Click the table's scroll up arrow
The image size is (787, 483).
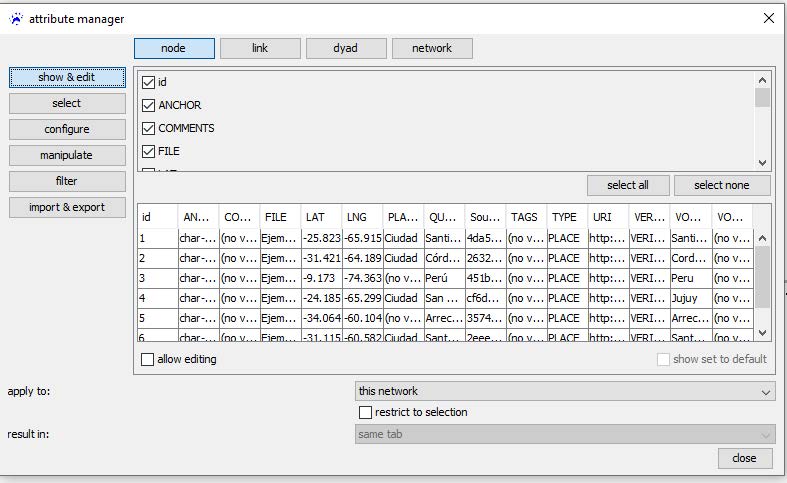[762, 238]
